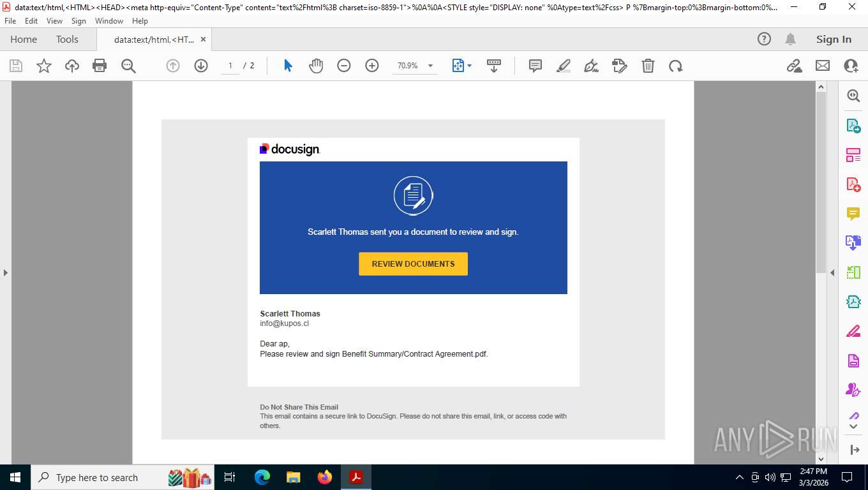The height and width of the screenshot is (490, 868).
Task: Expand the left navigation pane
Action: coord(6,272)
